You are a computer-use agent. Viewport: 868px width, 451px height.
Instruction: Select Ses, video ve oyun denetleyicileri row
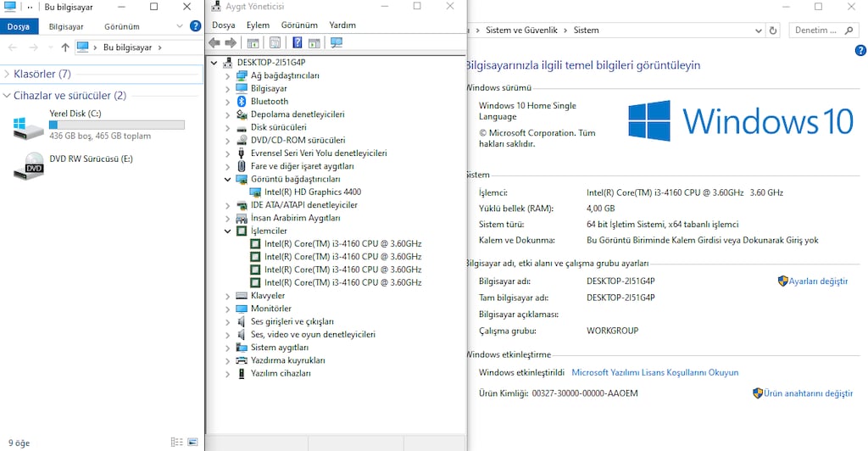pos(313,335)
